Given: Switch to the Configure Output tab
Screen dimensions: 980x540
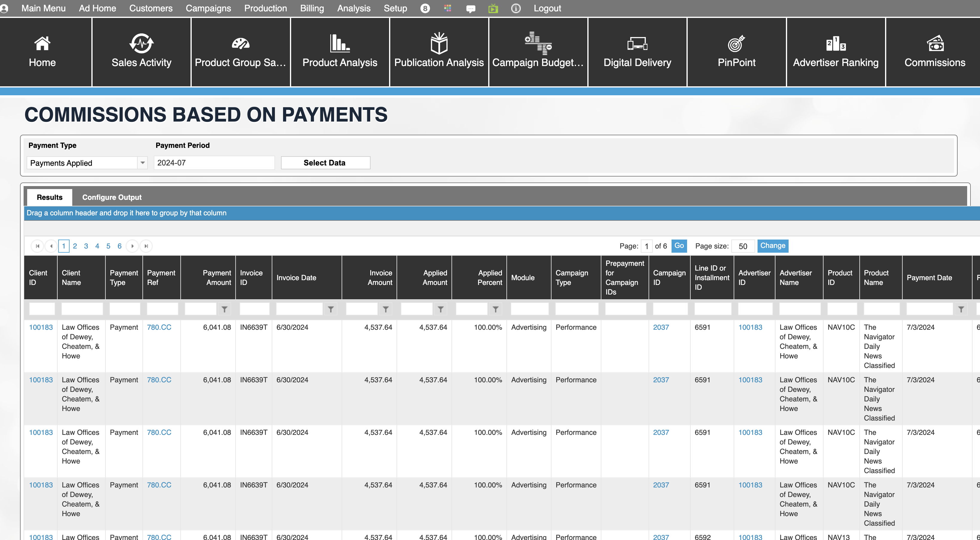Looking at the screenshot, I should [112, 197].
